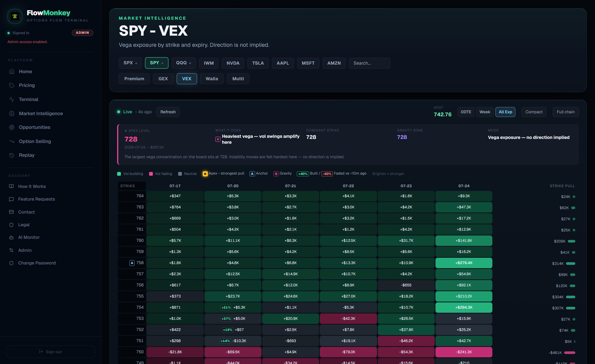Select the NVDA ticker chip

pos(233,63)
